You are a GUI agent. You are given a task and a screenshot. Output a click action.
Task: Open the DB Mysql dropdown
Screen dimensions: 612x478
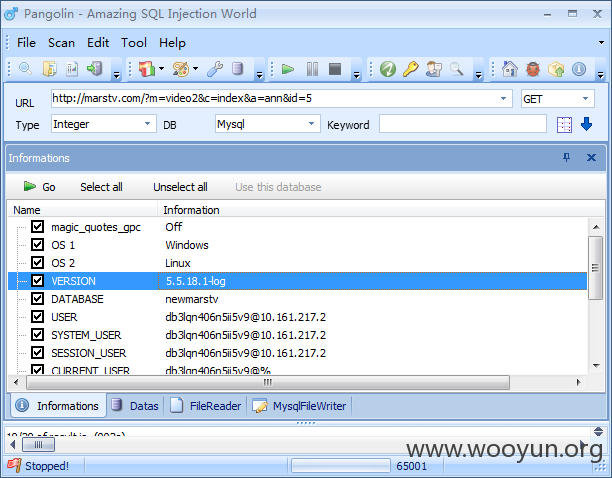pyautogui.click(x=311, y=124)
